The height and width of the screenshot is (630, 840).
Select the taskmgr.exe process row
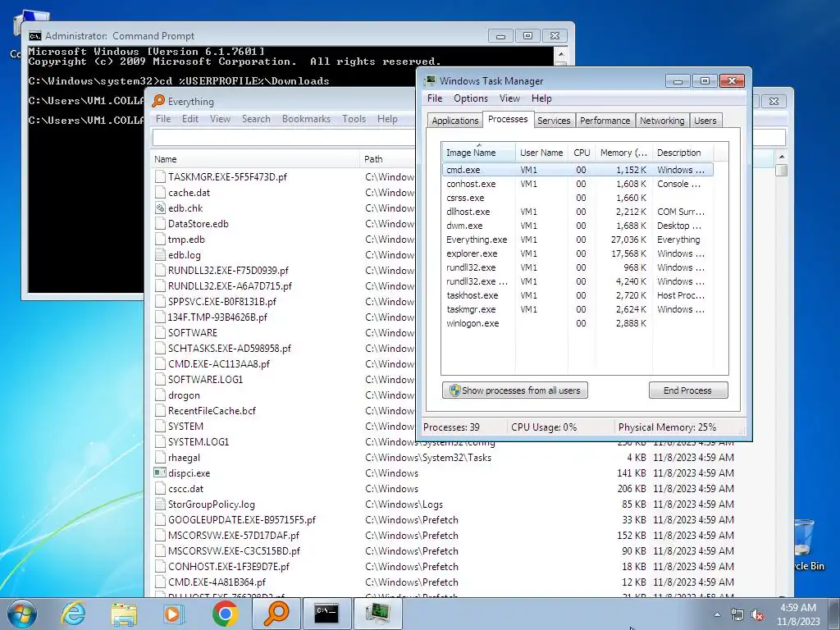tap(577, 309)
